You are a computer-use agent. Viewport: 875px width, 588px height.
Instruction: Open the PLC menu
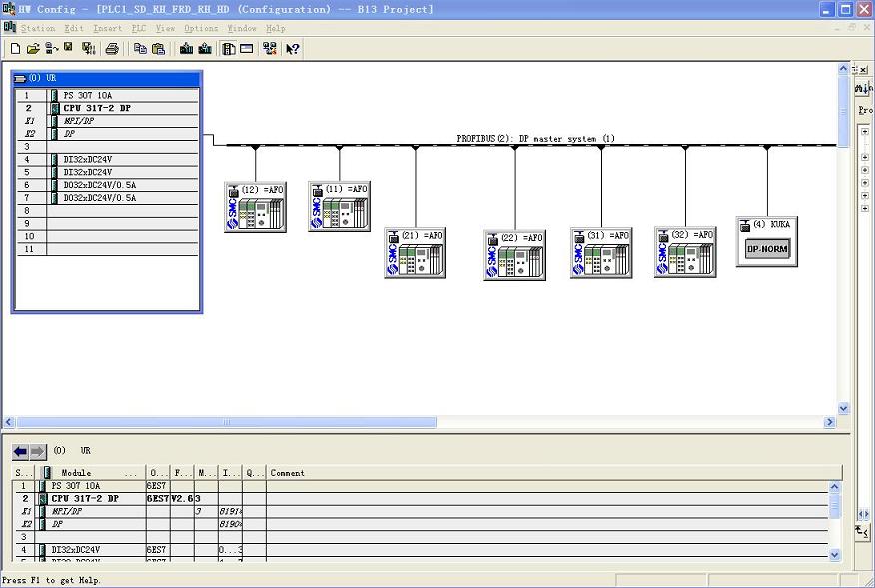tap(139, 28)
